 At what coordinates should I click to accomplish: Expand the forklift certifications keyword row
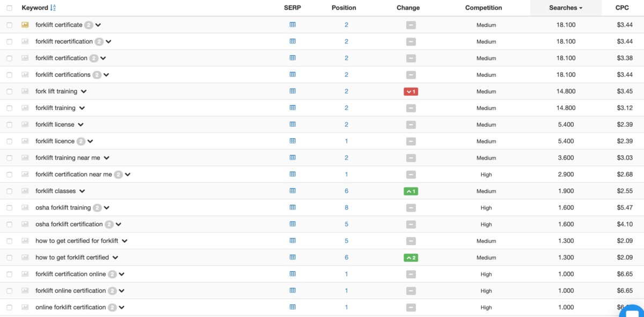tap(106, 75)
